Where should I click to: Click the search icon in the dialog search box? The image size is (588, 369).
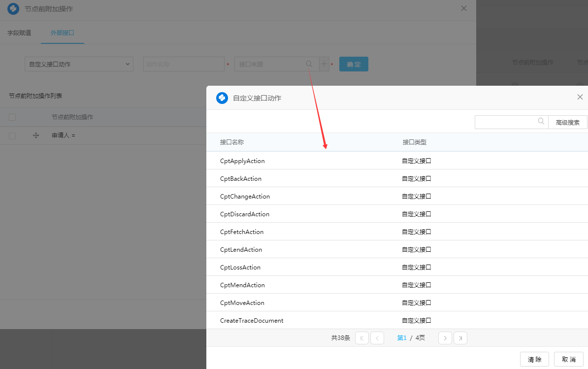tap(541, 122)
